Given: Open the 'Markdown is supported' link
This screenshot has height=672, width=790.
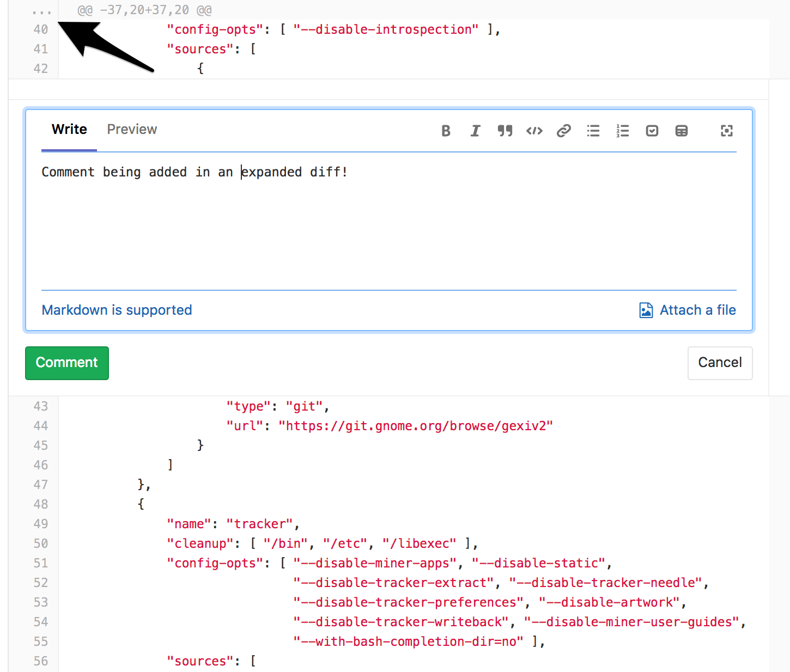Looking at the screenshot, I should point(117,310).
